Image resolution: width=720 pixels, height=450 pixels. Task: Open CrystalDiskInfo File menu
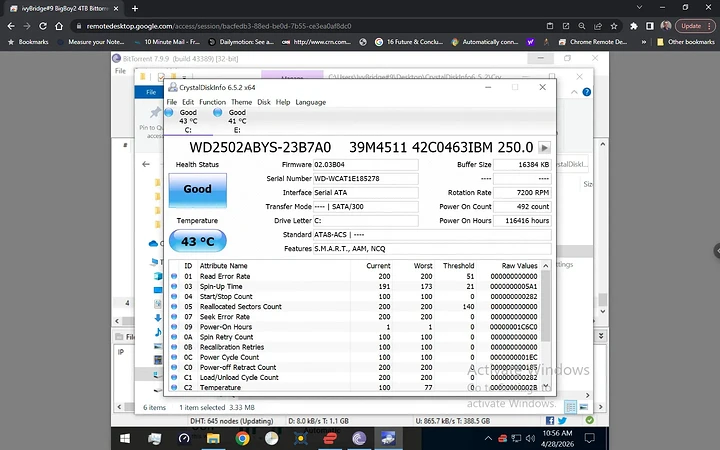click(172, 102)
